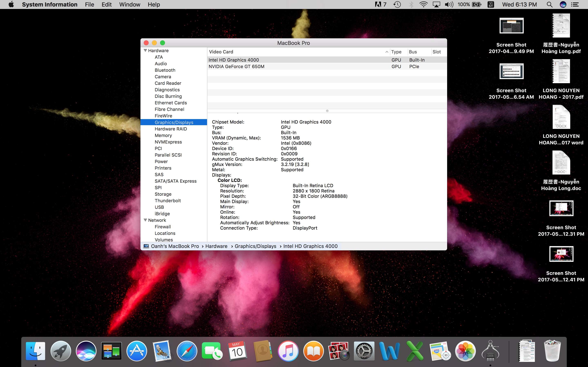
Task: Select LONG NUYEN HOANG - 2017.pdf desktop file
Action: tap(561, 72)
